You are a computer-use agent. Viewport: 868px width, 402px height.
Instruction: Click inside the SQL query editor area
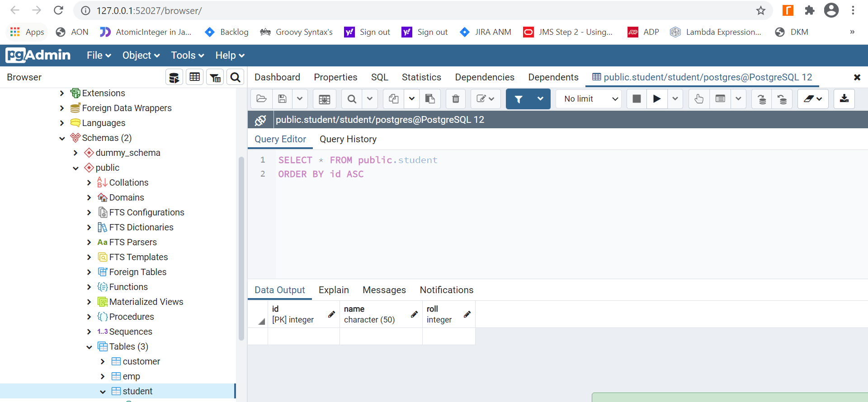pos(571,215)
